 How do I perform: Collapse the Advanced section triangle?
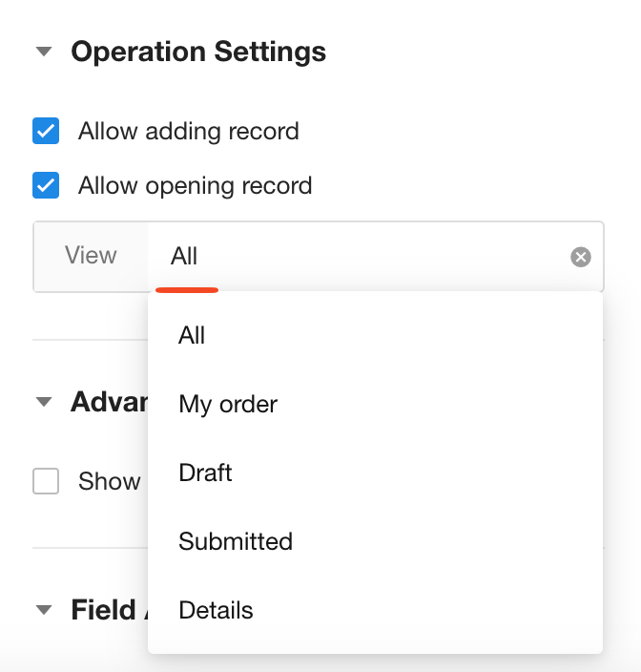43,402
